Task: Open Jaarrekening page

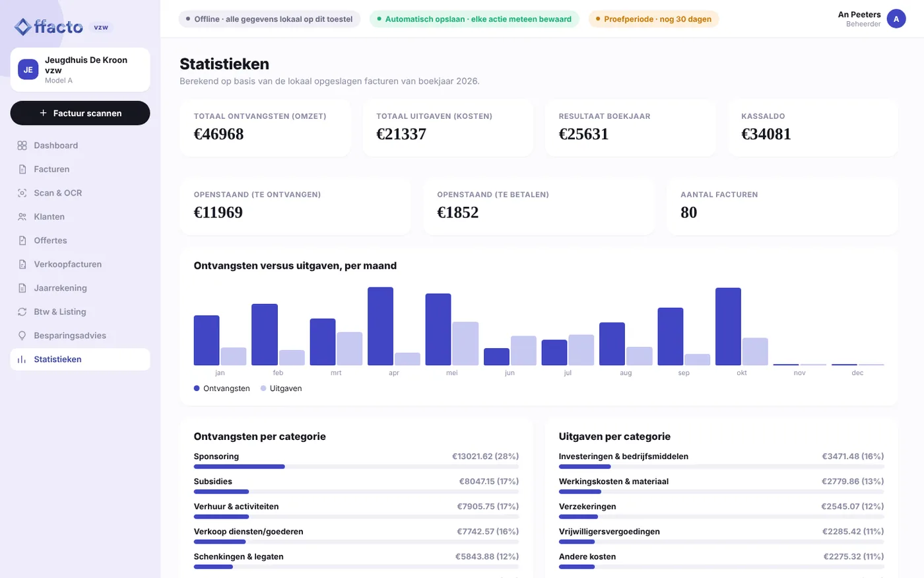Action: [x=80, y=288]
